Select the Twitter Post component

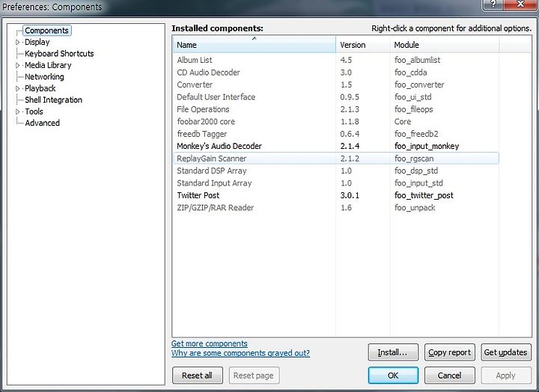(x=335, y=195)
